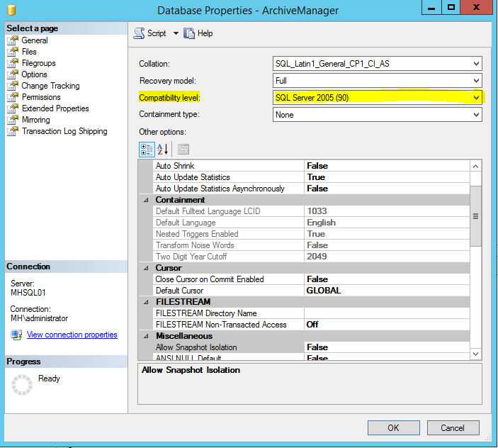Collapse the Containment category section
Screen dimensions: 498x448
145,200
